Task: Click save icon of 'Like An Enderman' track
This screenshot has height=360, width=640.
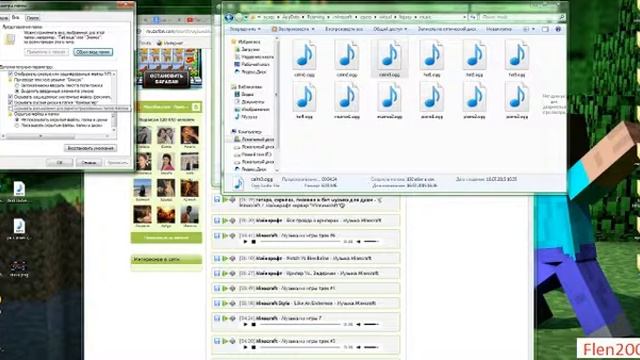Action: point(217,303)
